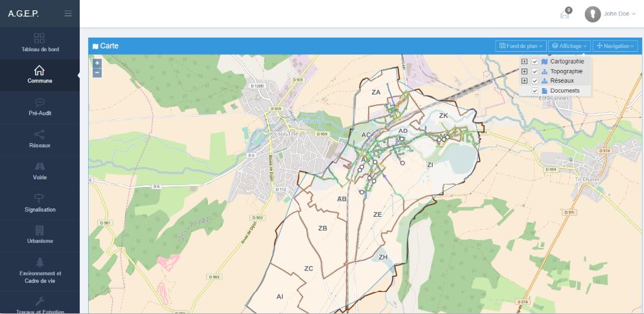Click the Cartographie layer map icon
644x314 pixels.
[545, 62]
